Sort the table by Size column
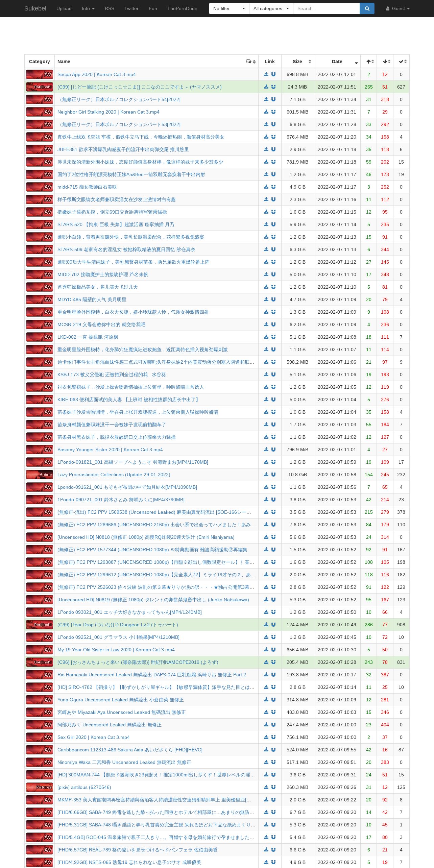The width and height of the screenshot is (434, 868). 297,62
